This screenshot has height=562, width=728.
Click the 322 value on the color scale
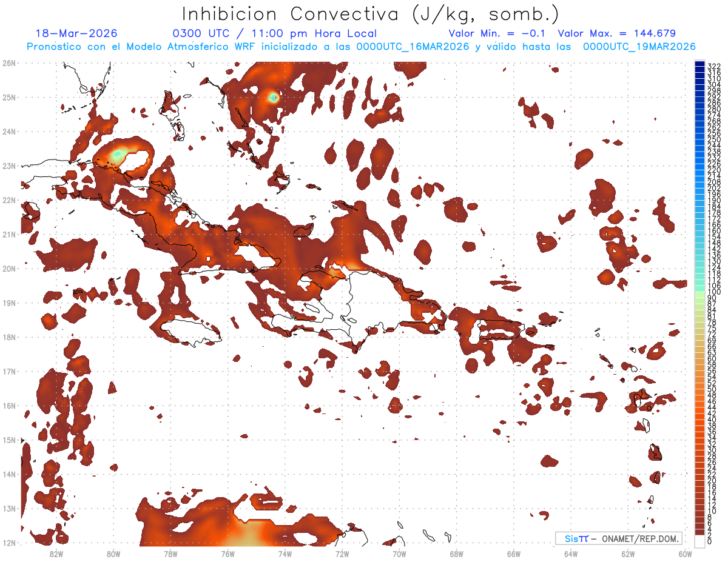coord(714,66)
